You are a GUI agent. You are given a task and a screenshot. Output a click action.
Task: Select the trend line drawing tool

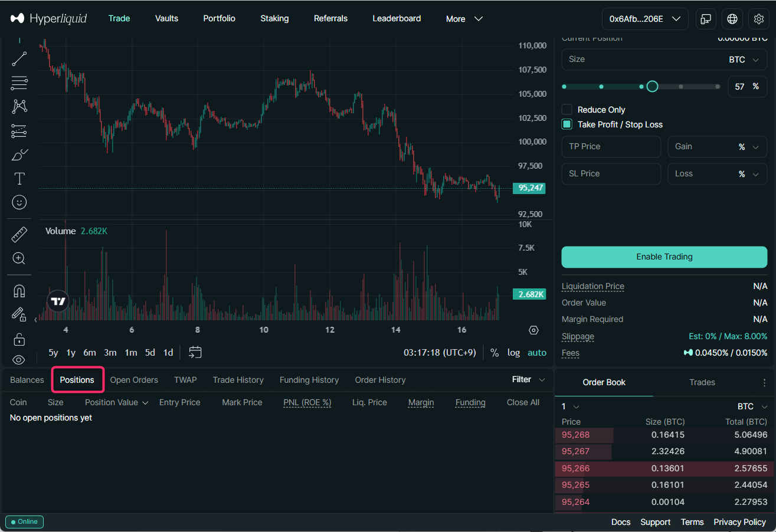[x=19, y=58]
